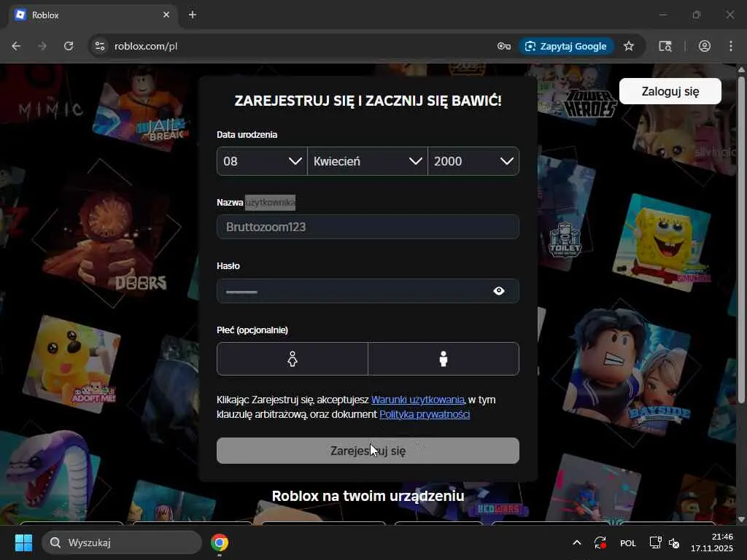Open the Polityka prywatności link
The image size is (747, 560).
425,414
